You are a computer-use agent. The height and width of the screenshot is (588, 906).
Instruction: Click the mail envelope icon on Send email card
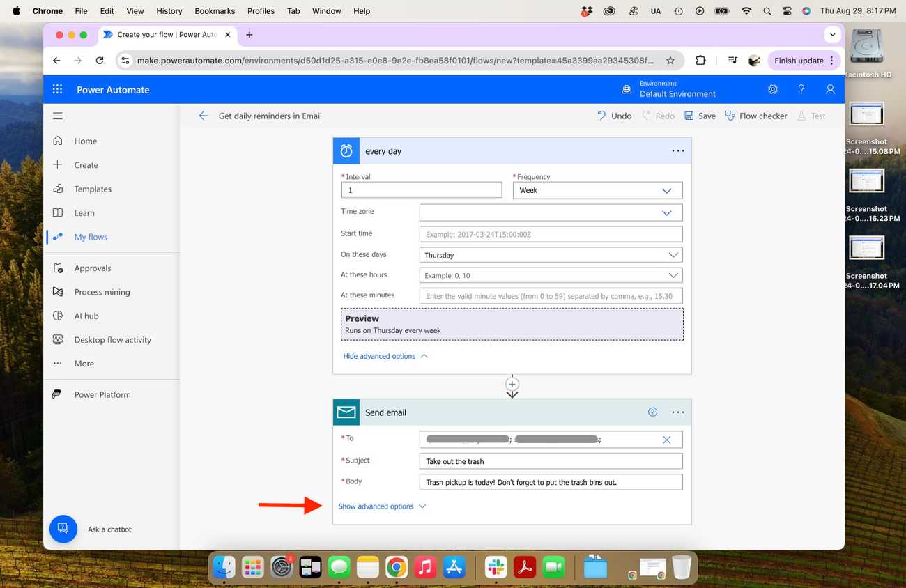point(346,412)
